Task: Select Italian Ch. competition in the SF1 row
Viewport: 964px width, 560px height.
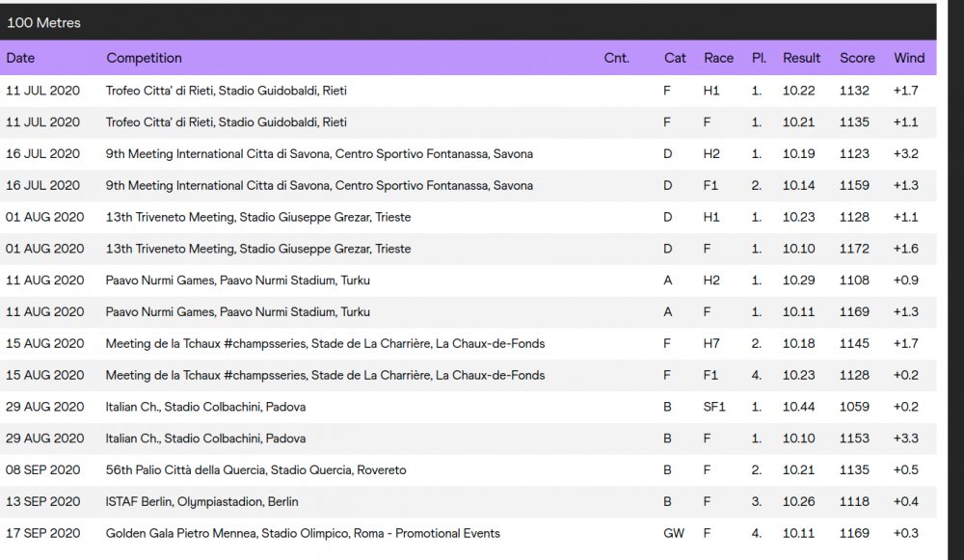Action: (x=205, y=407)
